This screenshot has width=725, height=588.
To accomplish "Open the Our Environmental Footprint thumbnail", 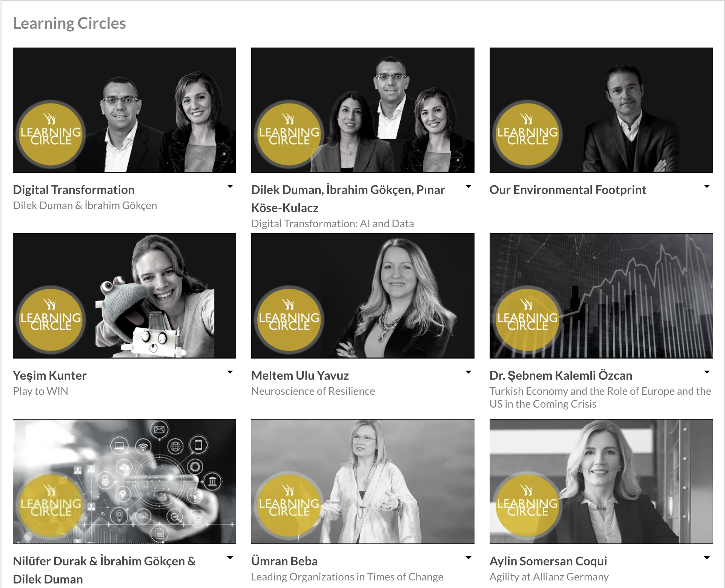I will click(x=601, y=110).
